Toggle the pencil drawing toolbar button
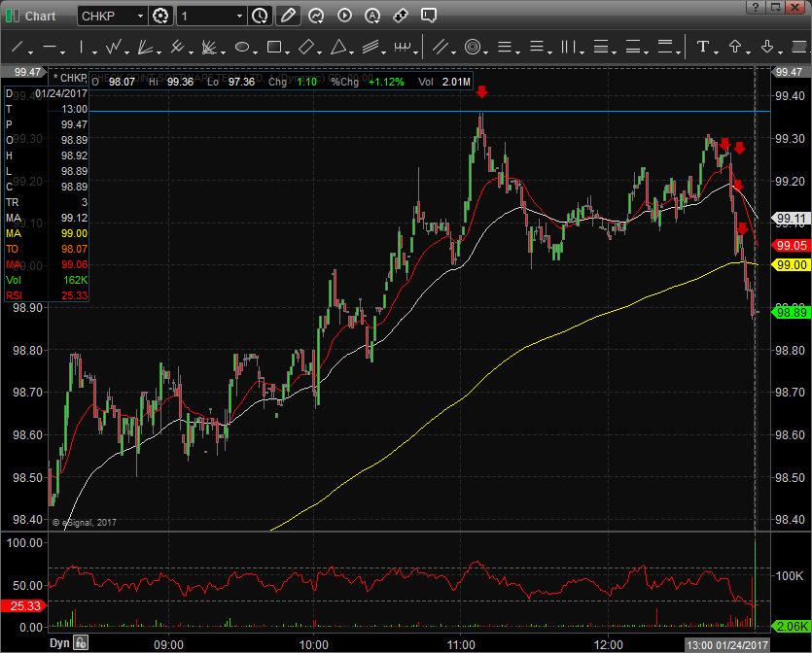This screenshot has height=653, width=812. tap(288, 17)
